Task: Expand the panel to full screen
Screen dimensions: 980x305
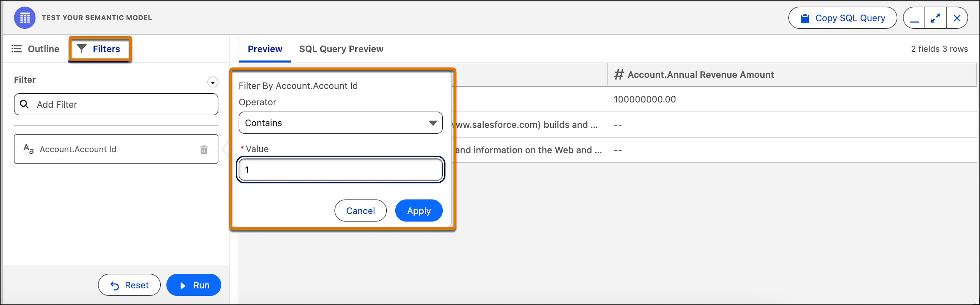Action: click(x=935, y=18)
